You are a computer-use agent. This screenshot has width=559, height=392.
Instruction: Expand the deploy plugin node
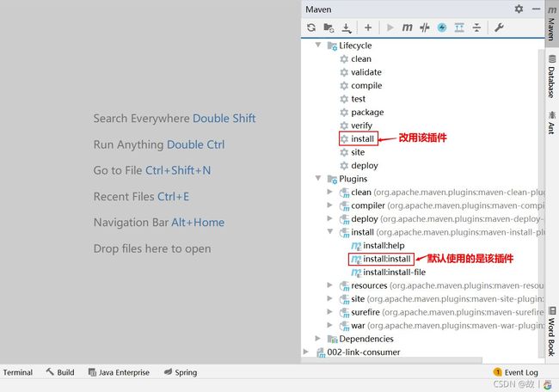point(329,218)
